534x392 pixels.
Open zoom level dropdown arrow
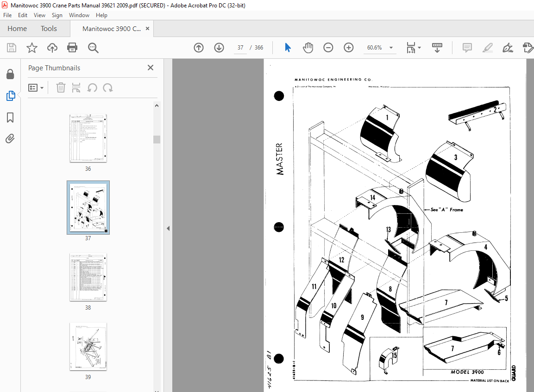(x=391, y=48)
